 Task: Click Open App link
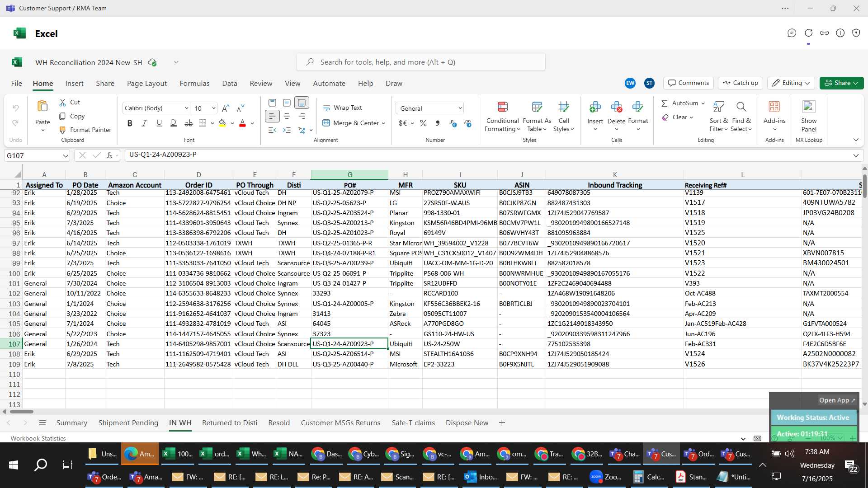click(x=837, y=400)
